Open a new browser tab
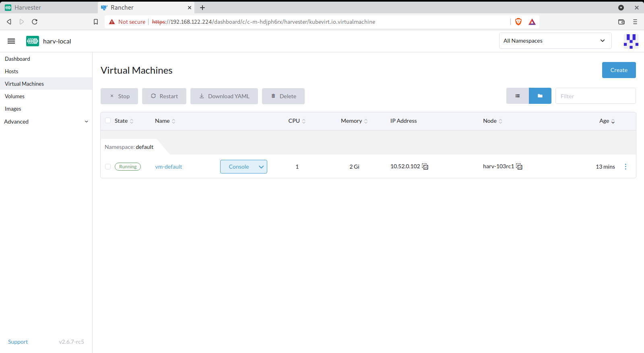This screenshot has height=353, width=644. click(202, 8)
